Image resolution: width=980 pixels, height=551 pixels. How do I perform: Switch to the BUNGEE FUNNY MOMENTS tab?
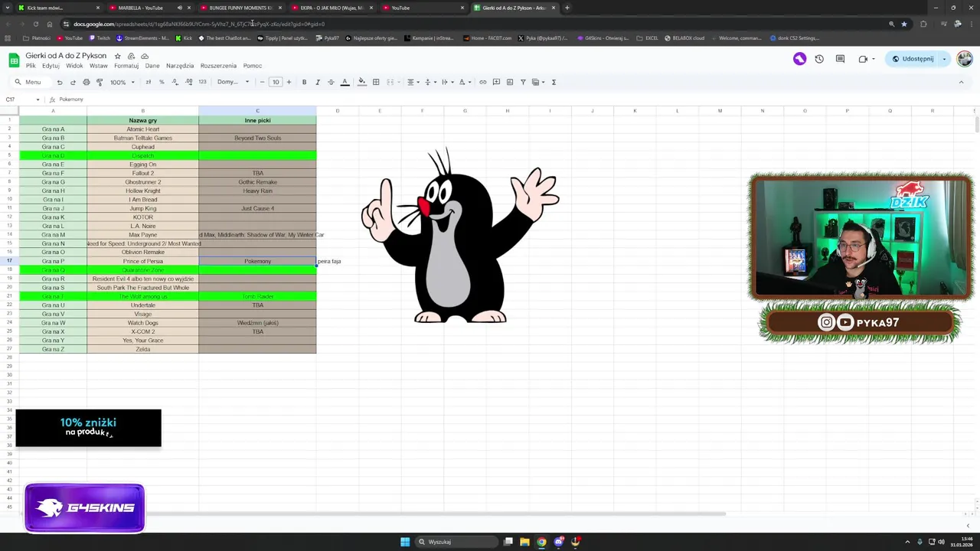tap(240, 8)
